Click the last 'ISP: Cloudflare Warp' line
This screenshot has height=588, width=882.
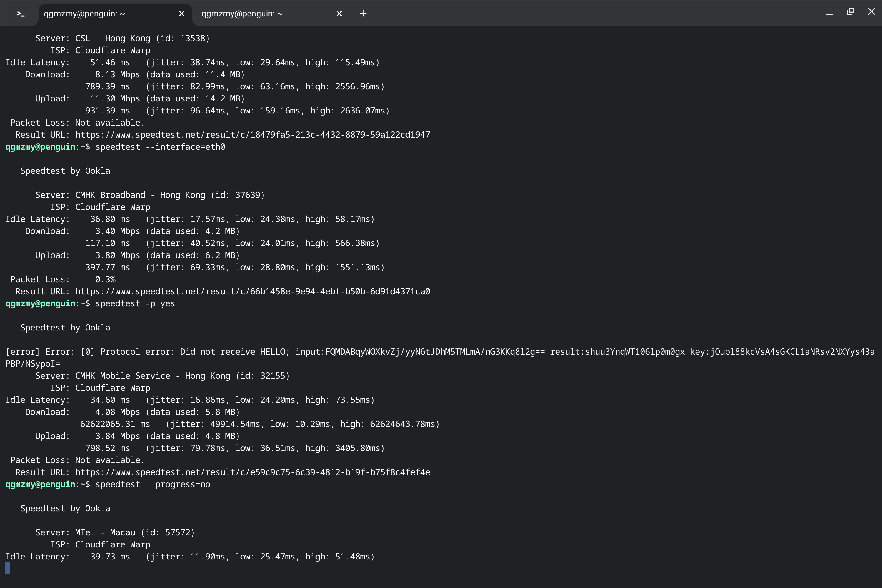[x=100, y=544]
